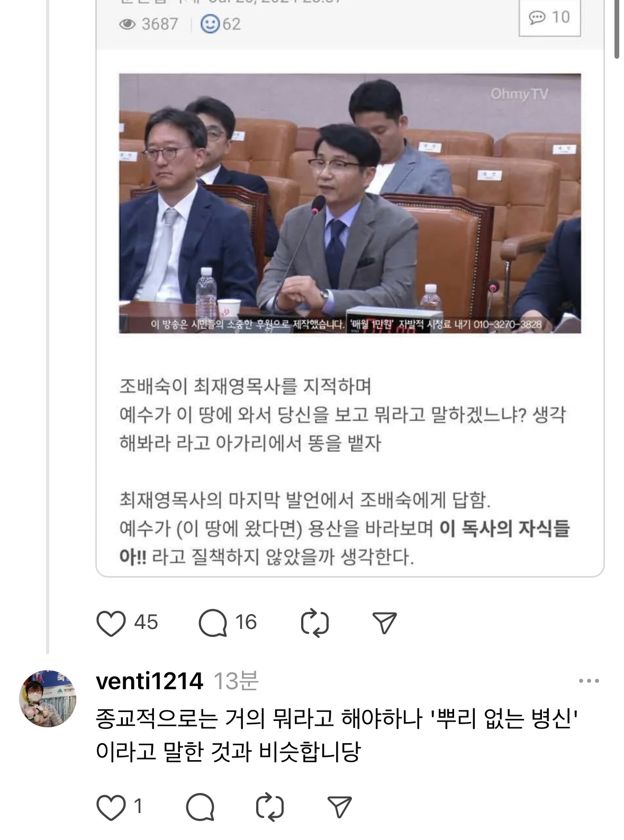Repost the main thread post
Viewport: 624px width, 840px height.
tap(314, 623)
